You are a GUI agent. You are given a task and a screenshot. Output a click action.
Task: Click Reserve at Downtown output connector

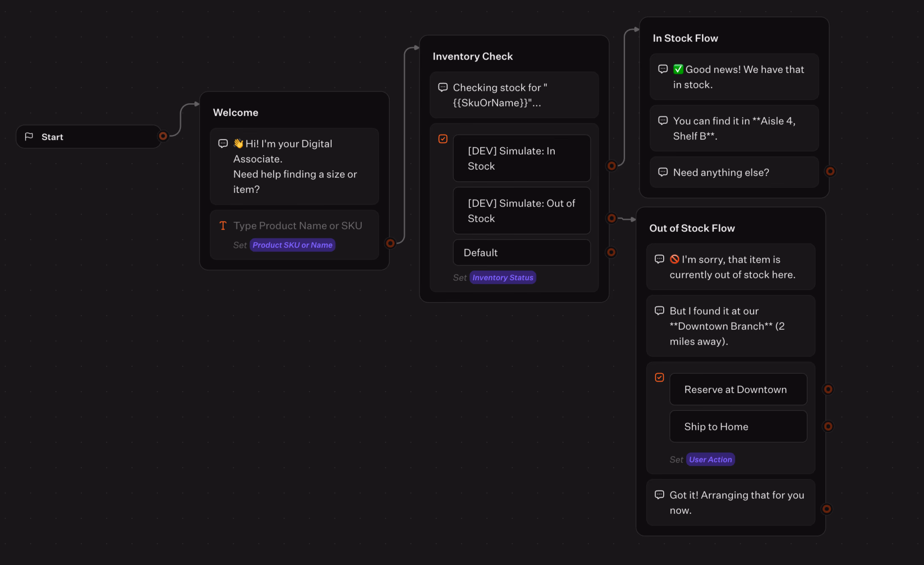828,389
